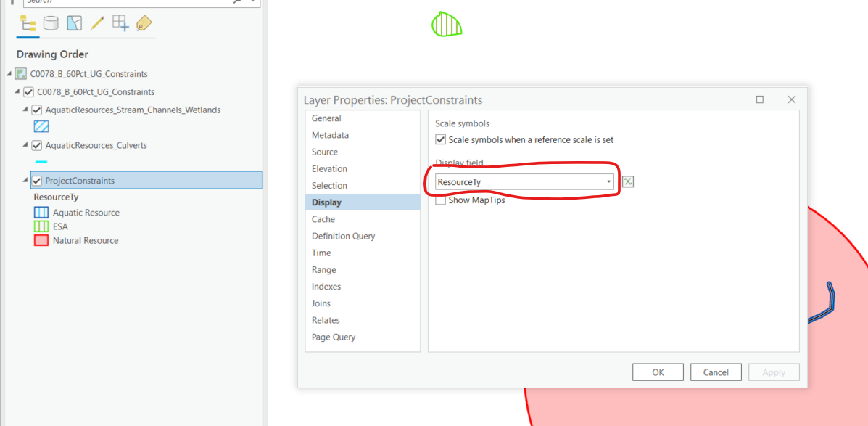
Task: Open the Cache properties tab
Action: point(363,219)
